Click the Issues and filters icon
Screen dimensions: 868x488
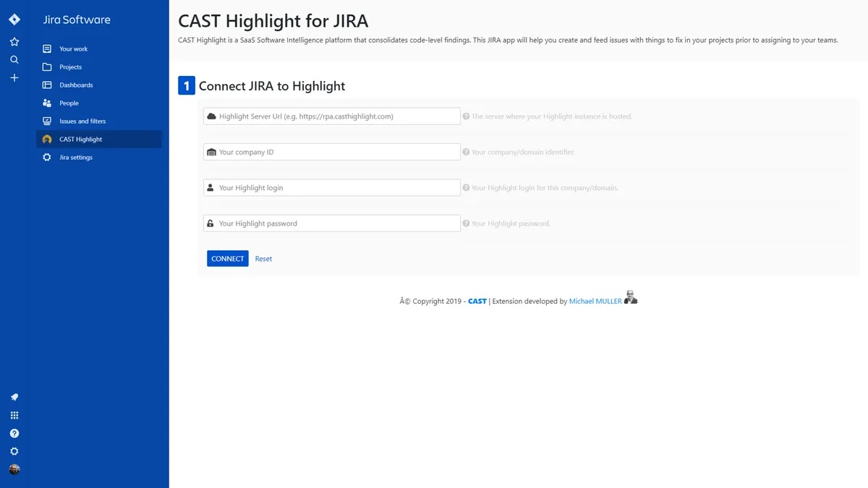point(47,121)
